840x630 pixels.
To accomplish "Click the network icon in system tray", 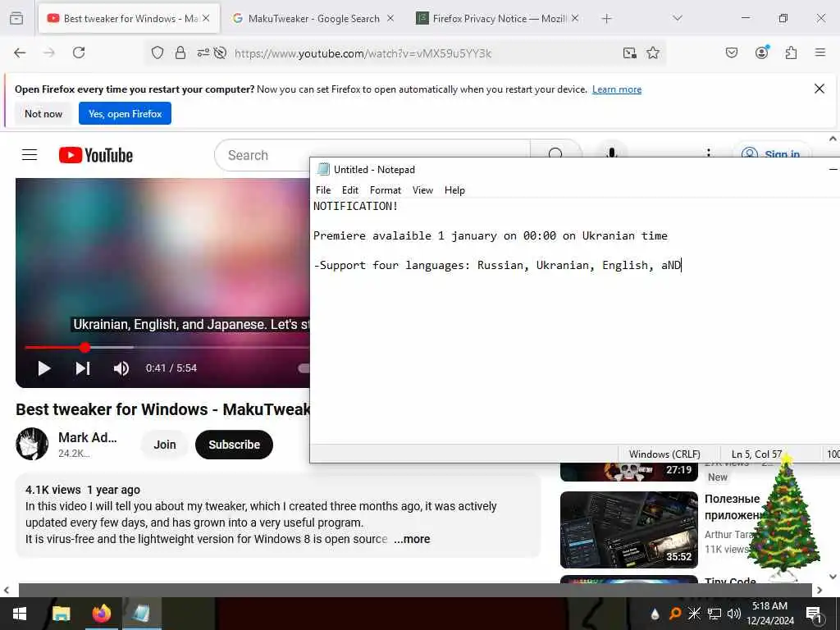I will pos(714,614).
